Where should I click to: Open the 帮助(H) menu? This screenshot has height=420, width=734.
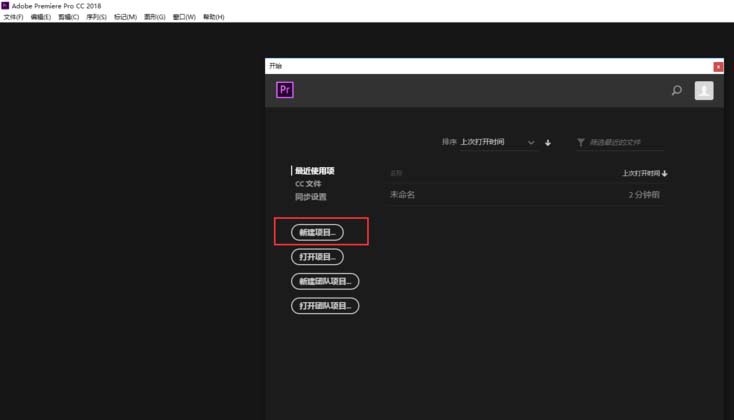pyautogui.click(x=213, y=17)
